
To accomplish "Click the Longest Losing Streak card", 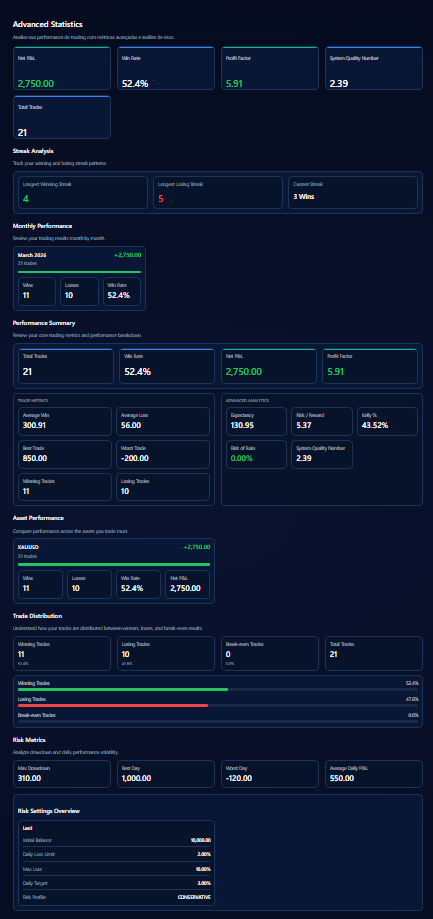I will click(218, 192).
